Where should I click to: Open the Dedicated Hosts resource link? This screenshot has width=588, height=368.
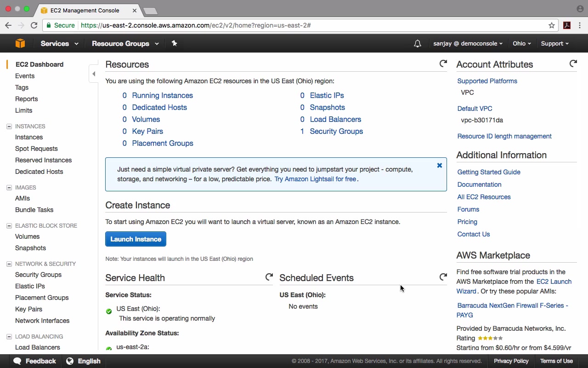[x=159, y=107]
